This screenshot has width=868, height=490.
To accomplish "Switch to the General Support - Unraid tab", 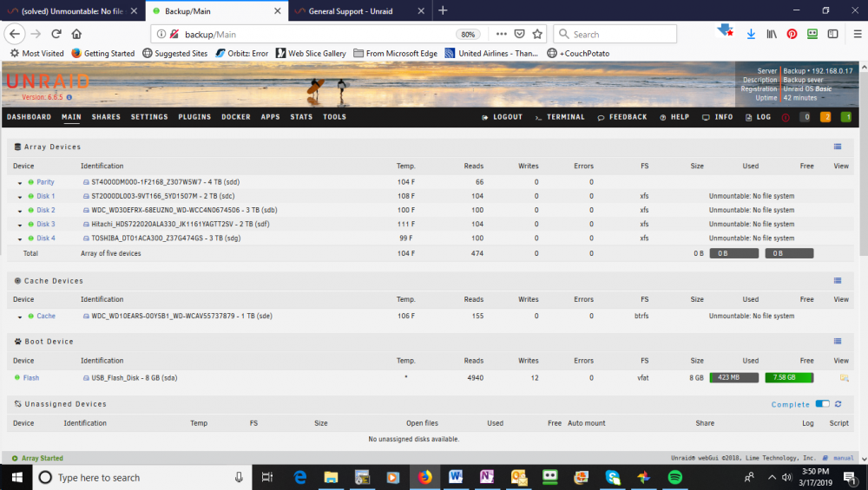I will click(x=360, y=11).
